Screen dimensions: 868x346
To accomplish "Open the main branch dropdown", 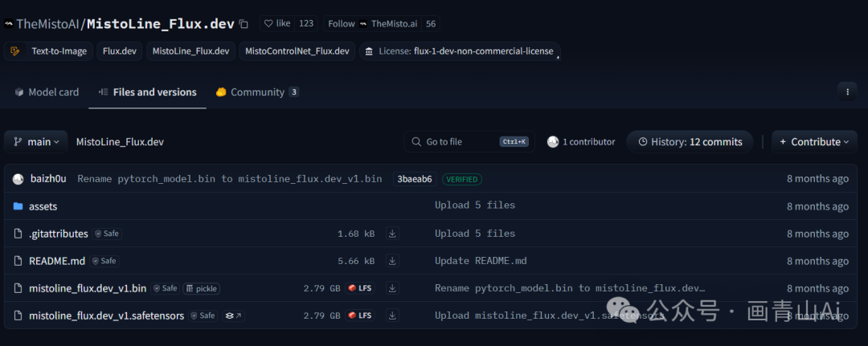I will [36, 142].
